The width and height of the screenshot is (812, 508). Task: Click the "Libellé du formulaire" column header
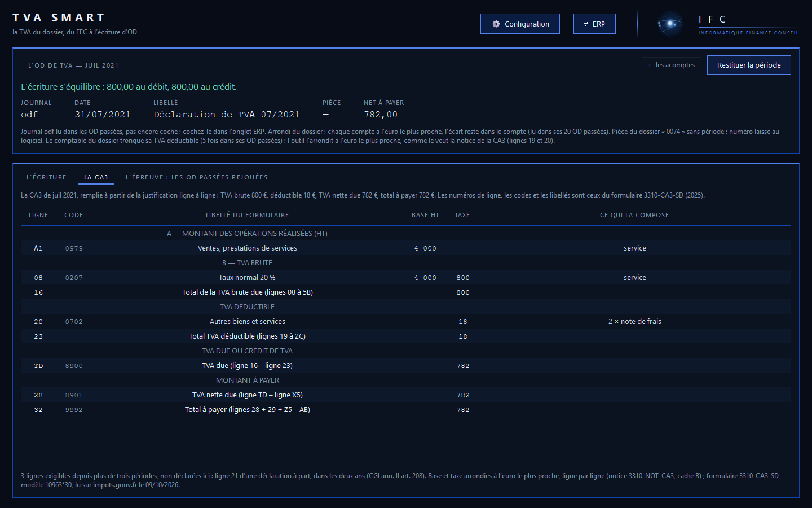[x=248, y=215]
